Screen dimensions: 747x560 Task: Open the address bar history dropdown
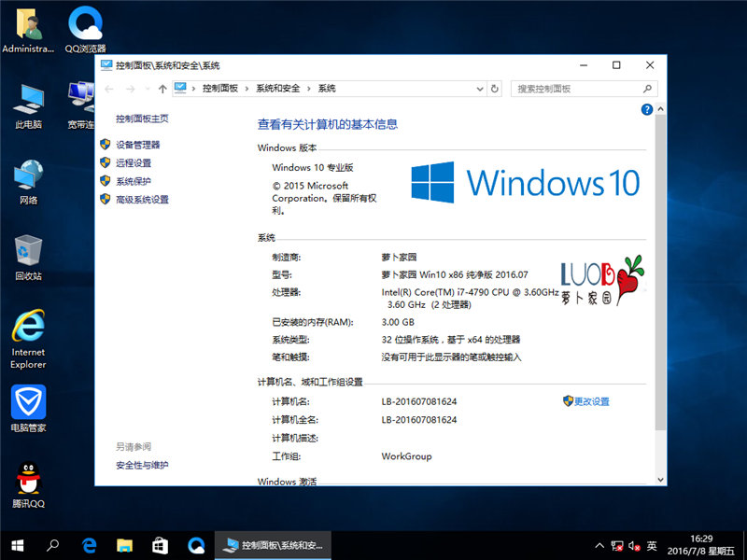click(480, 89)
